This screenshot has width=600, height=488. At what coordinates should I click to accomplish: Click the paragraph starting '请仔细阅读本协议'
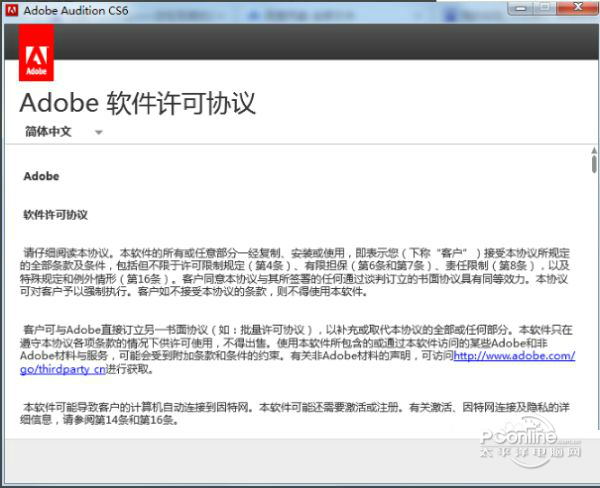pos(295,272)
